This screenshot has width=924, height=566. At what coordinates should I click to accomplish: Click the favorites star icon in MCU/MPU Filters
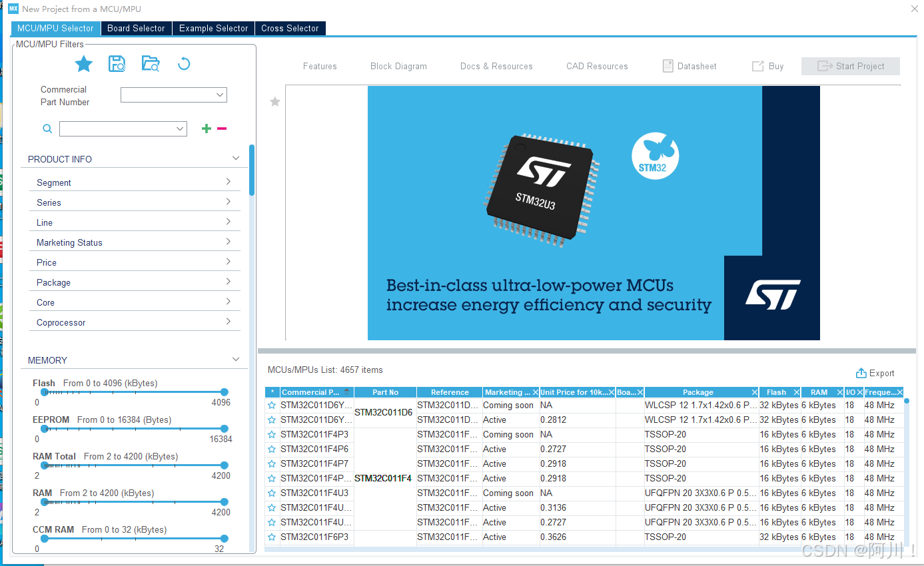click(84, 64)
